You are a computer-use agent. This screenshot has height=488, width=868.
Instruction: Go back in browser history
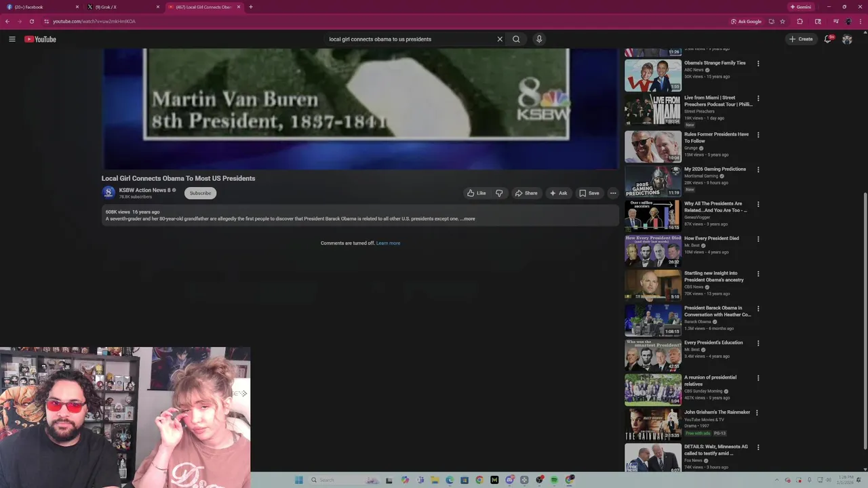(7, 21)
